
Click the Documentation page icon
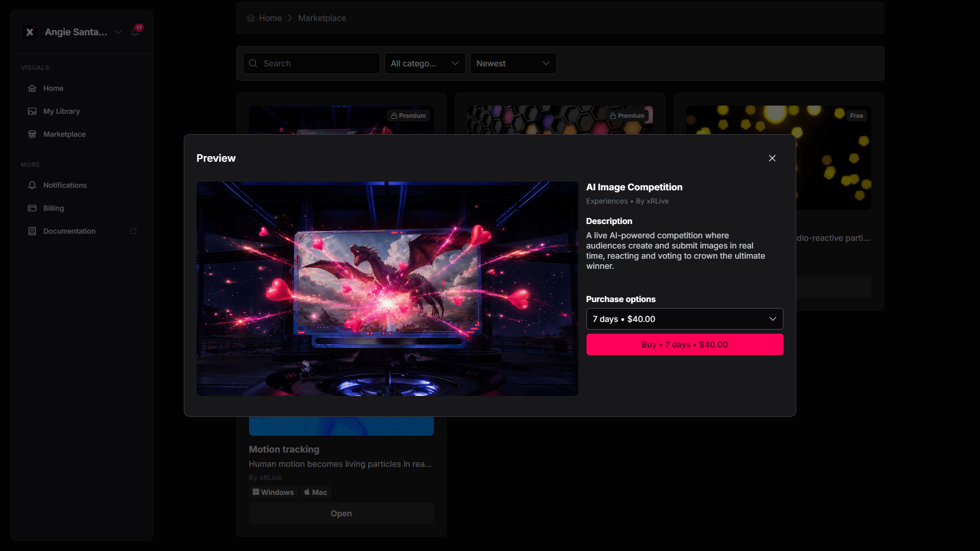point(32,231)
